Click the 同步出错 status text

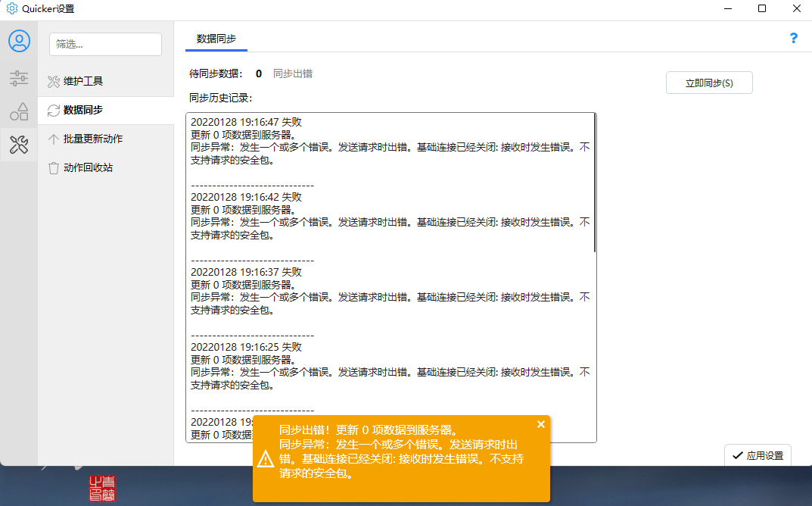tap(293, 73)
